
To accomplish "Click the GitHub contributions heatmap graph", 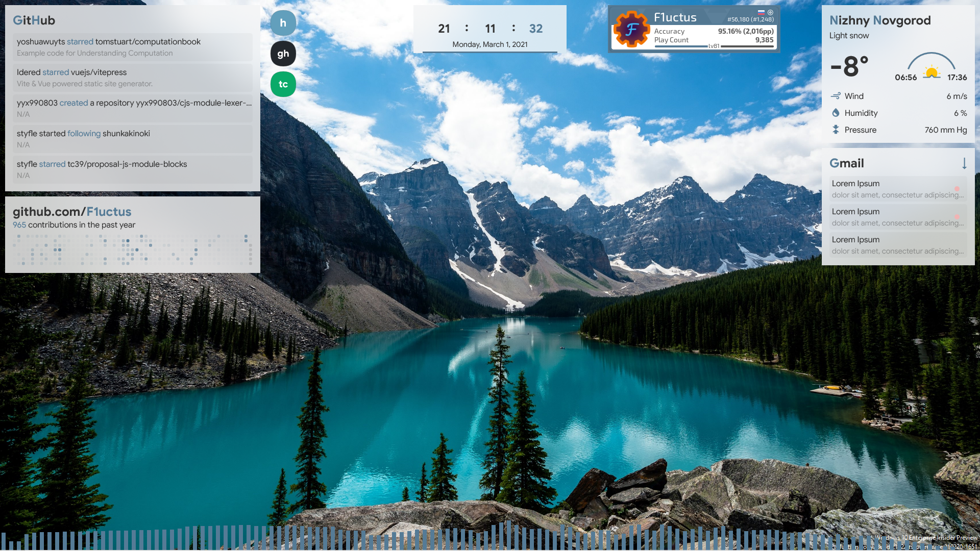I will click(133, 250).
